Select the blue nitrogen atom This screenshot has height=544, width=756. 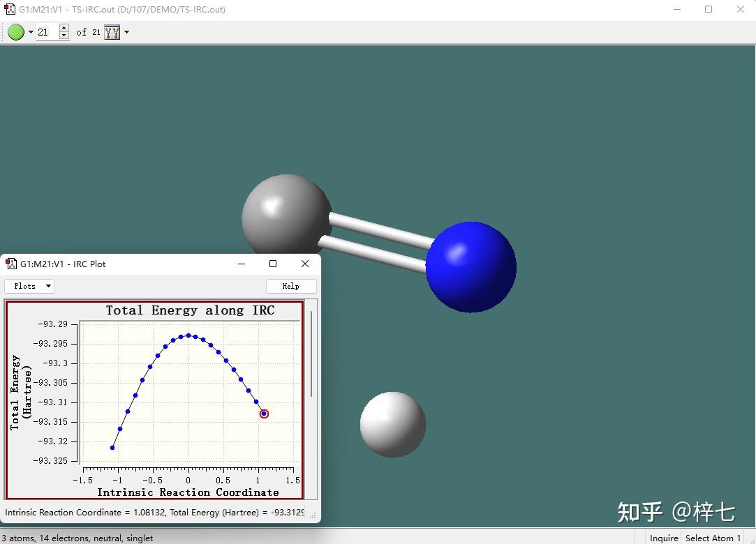pos(471,267)
